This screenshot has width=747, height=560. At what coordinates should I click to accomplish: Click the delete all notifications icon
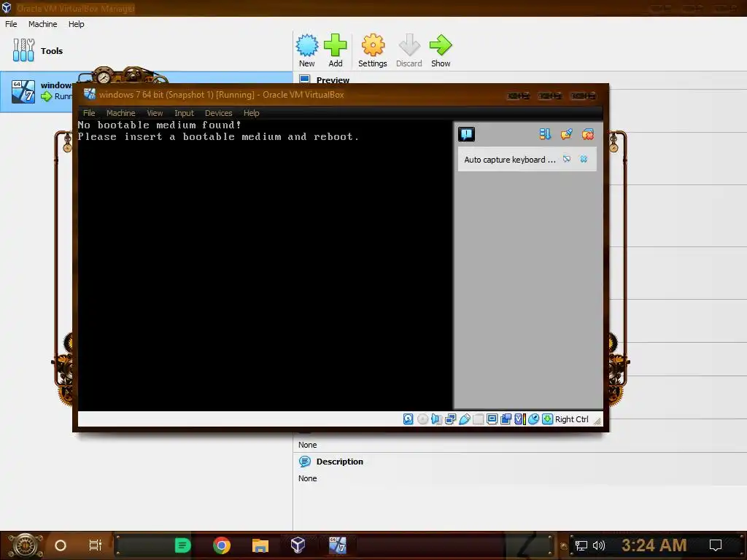coord(588,134)
